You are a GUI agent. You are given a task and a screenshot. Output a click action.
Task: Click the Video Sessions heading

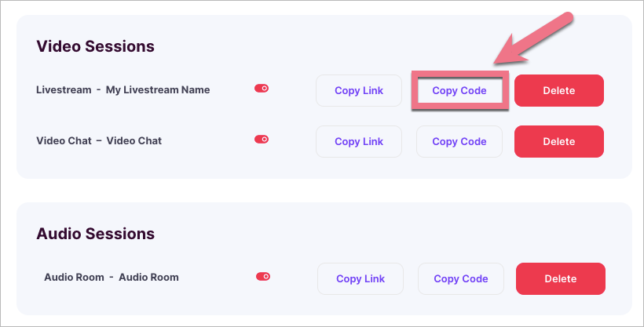(95, 46)
